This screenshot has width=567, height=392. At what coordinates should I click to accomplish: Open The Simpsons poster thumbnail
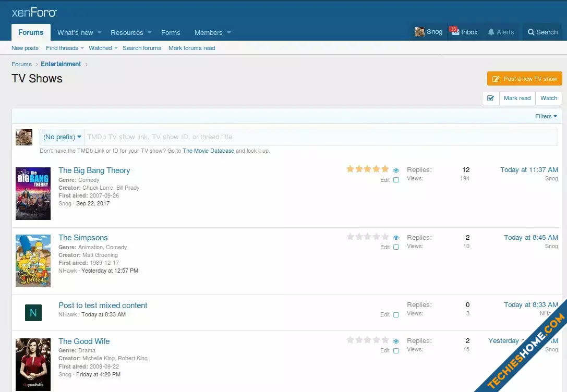33,261
